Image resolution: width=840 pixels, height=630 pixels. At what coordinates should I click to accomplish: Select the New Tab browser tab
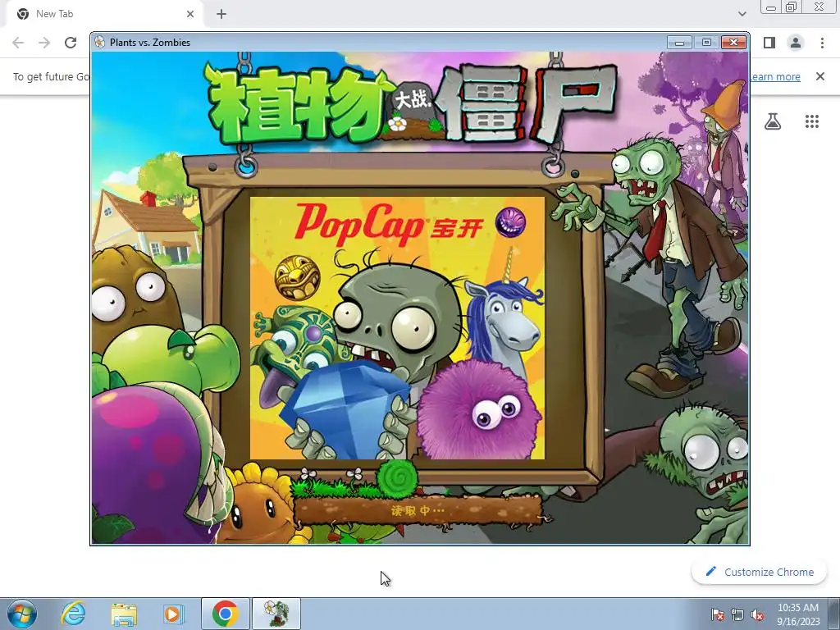pos(106,14)
